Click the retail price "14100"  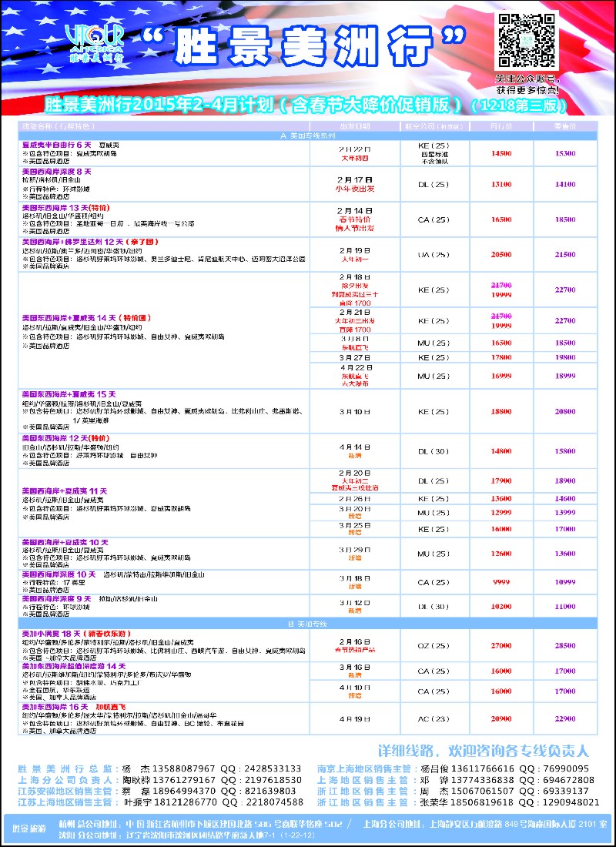(565, 184)
